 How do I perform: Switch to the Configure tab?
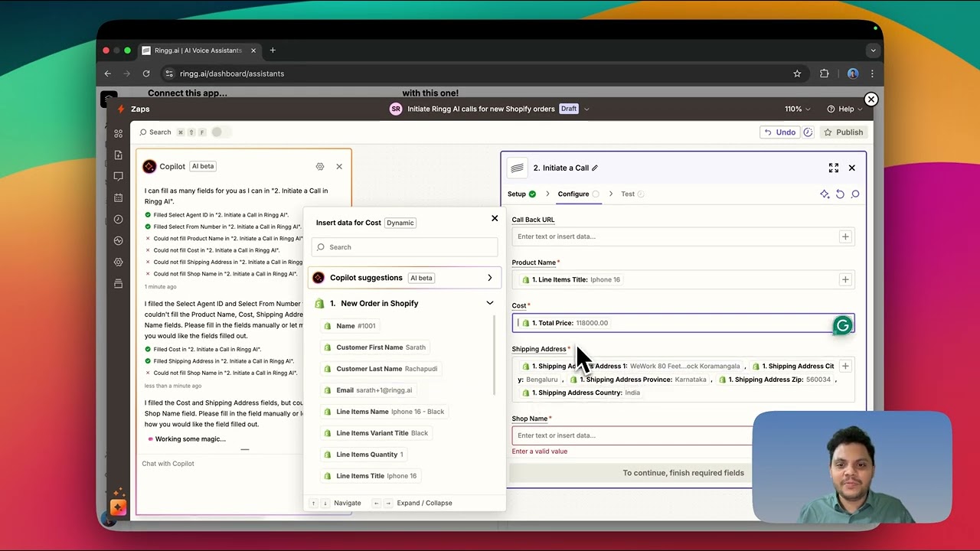(x=578, y=194)
